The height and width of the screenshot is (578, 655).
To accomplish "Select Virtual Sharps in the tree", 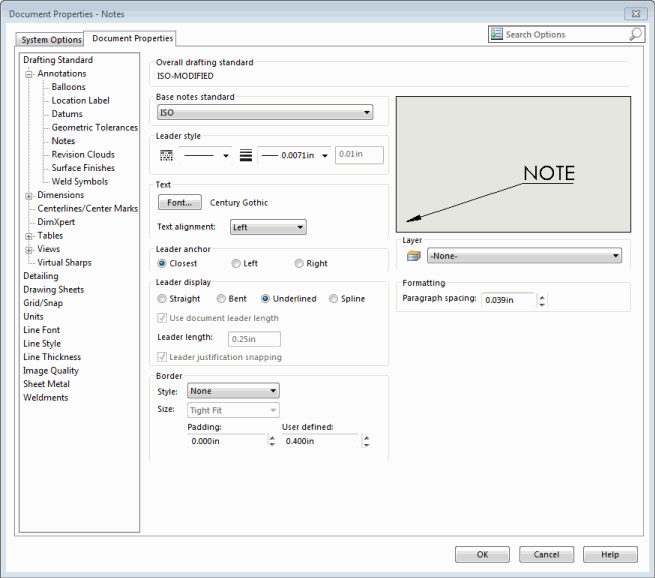I will tap(64, 263).
